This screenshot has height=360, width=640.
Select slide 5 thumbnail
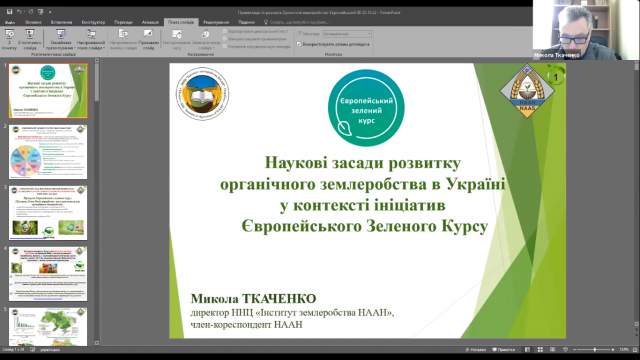(48, 327)
